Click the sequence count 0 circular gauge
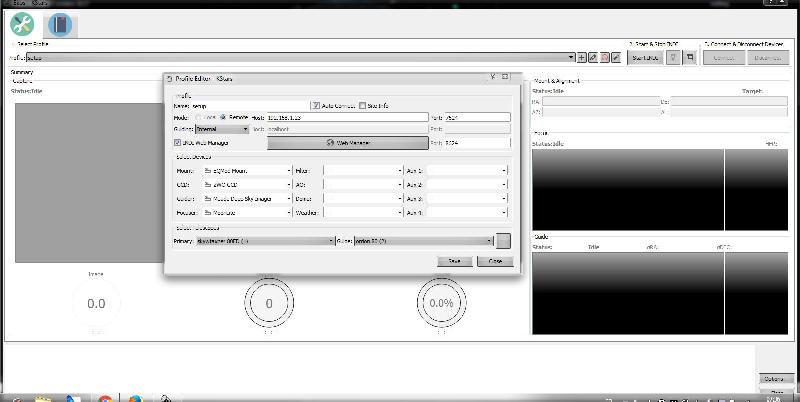 (269, 303)
